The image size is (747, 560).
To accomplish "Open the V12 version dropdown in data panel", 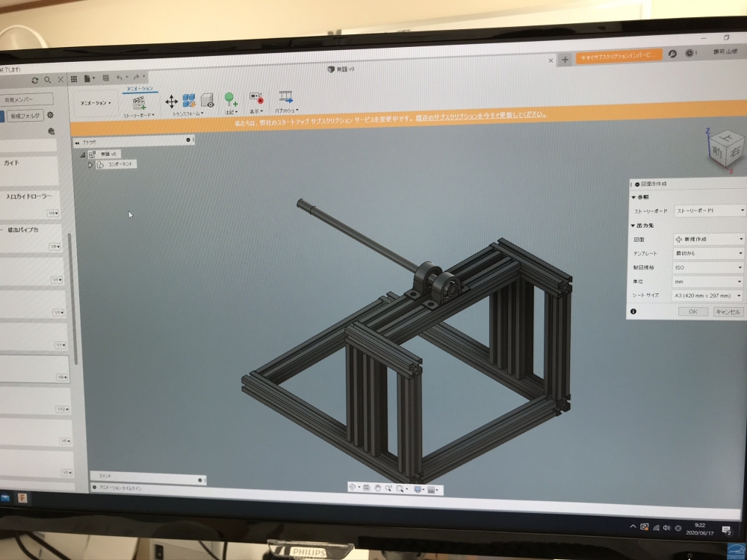I will [x=63, y=409].
